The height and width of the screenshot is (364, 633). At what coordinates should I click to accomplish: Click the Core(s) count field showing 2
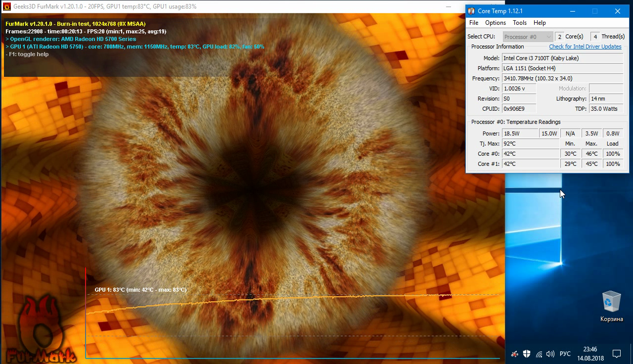(x=559, y=37)
